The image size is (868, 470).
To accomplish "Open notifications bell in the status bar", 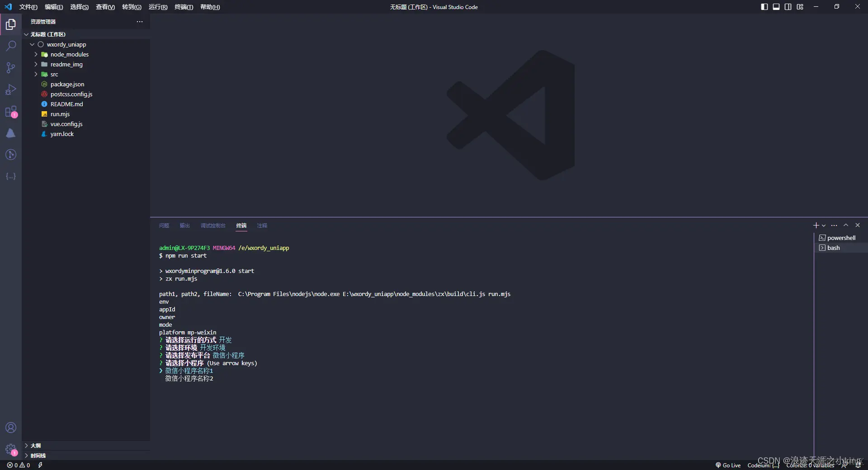I will coord(858,465).
